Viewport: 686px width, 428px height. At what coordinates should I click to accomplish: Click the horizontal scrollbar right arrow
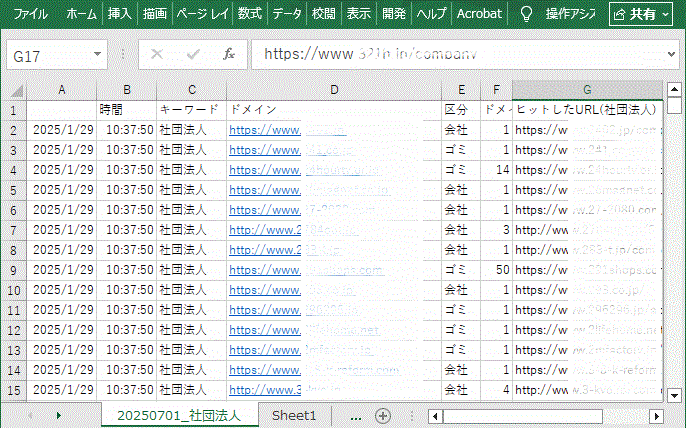(x=657, y=416)
